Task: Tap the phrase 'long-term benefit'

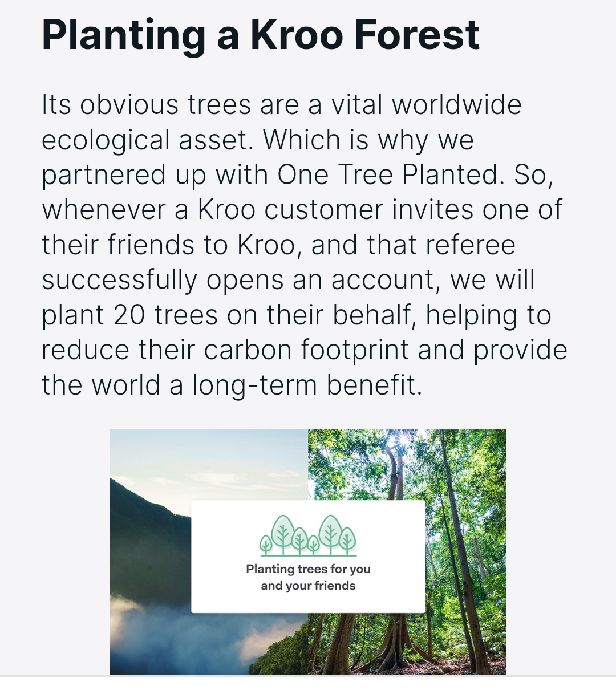Action: 306,385
